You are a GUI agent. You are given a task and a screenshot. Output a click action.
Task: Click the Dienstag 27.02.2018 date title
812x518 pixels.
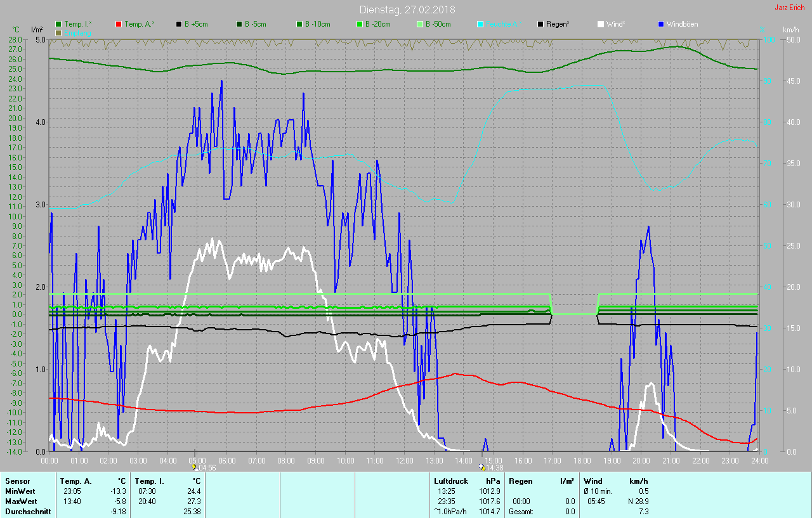click(406, 10)
